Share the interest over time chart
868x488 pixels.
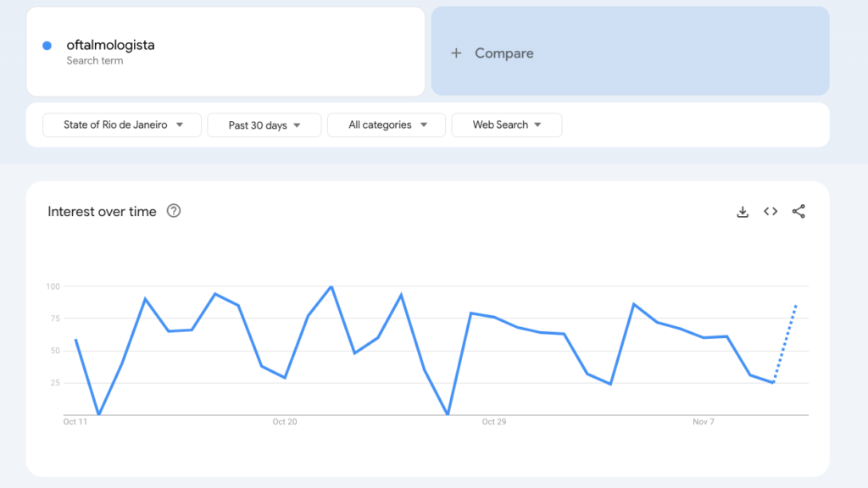798,211
